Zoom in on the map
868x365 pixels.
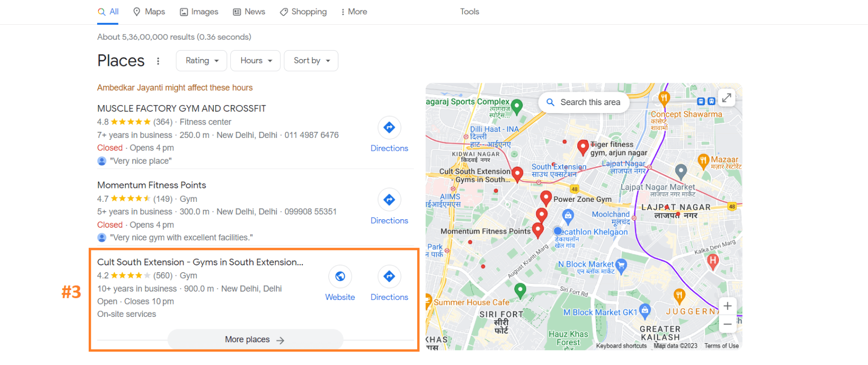[727, 306]
